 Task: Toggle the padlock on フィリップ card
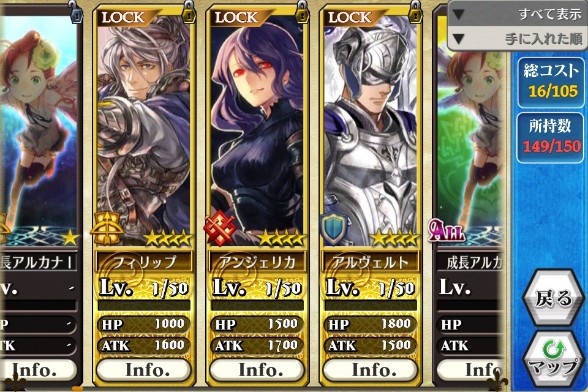tap(189, 12)
